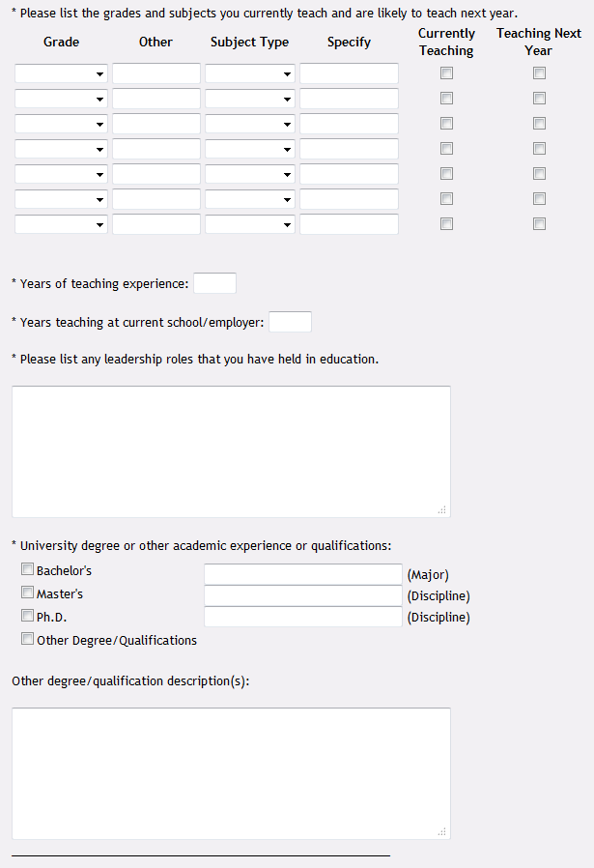Focus the years at current school field
This screenshot has width=594, height=868.
click(290, 322)
